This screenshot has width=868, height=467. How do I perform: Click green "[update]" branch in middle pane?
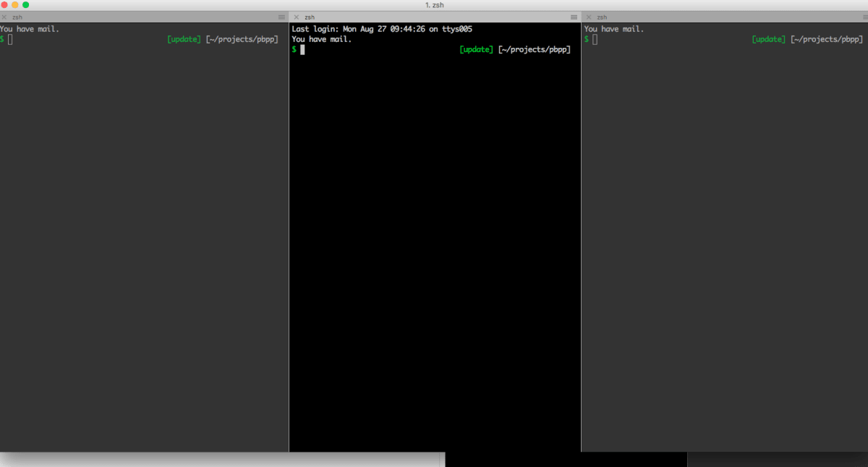[x=476, y=49]
